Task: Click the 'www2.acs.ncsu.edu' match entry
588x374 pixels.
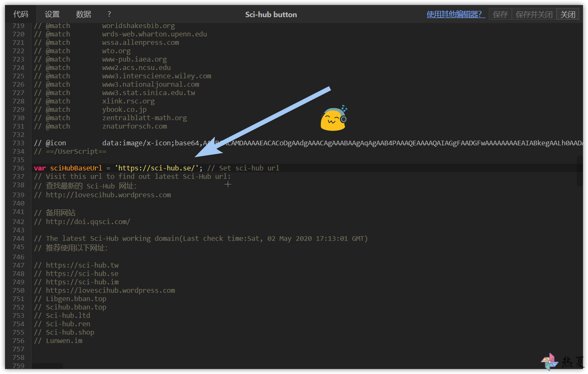Action: [x=136, y=67]
